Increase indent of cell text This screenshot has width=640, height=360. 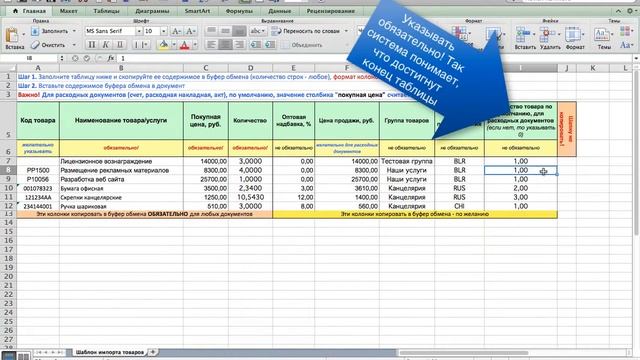pos(270,45)
